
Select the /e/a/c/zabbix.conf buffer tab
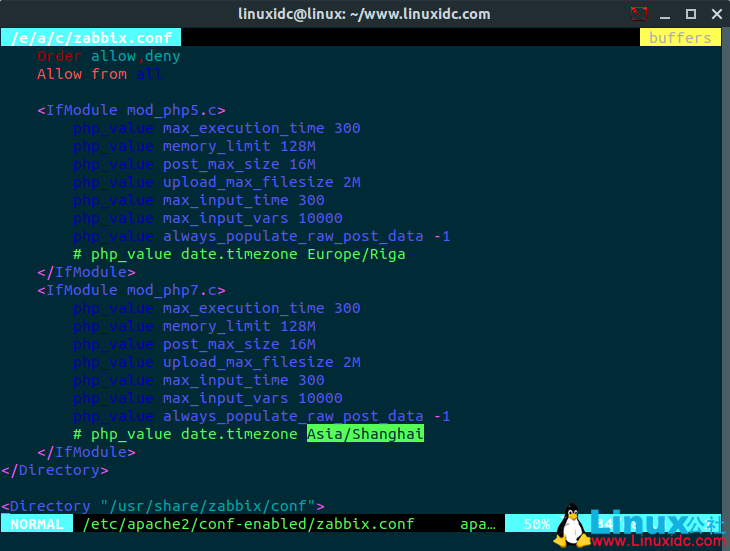coord(91,38)
